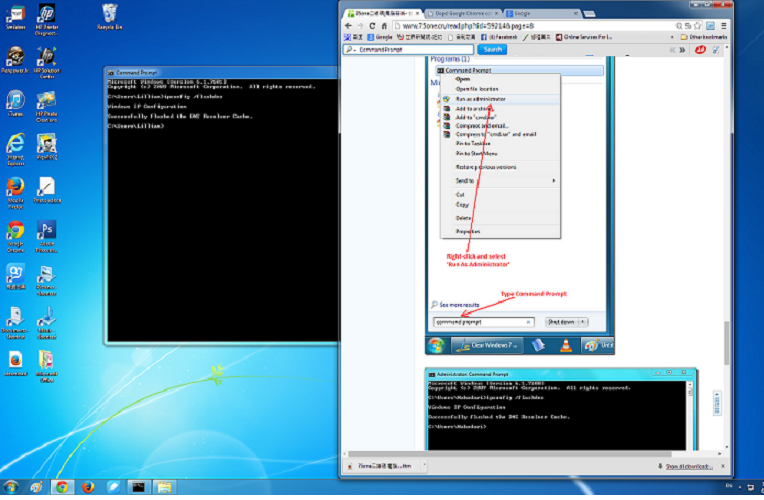The height and width of the screenshot is (500, 764).
Task: Select the HP Solution Center desktop icon
Action: pos(46,62)
